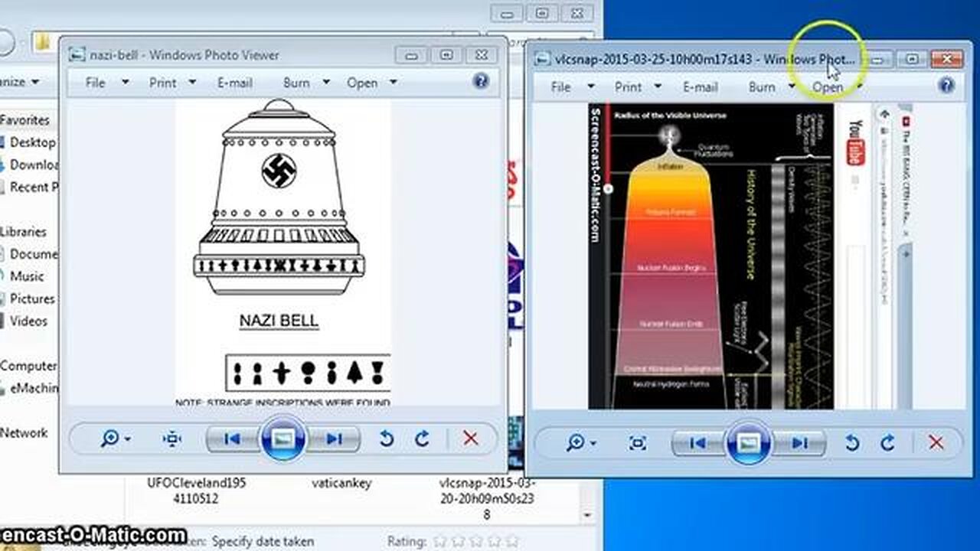The height and width of the screenshot is (551, 980).
Task: Open Videos library in Explorer
Action: point(28,321)
